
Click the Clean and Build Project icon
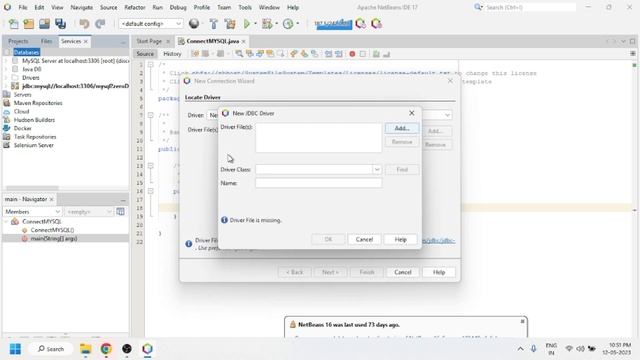coord(230,24)
